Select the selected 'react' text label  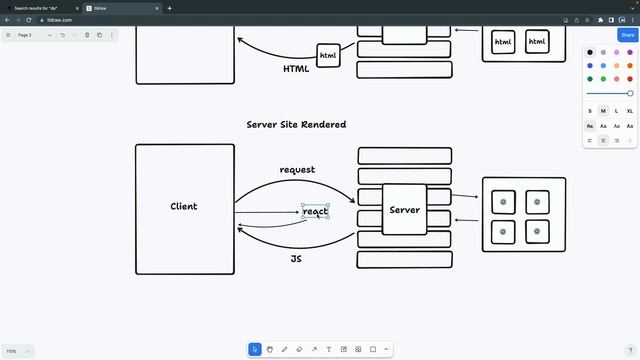pos(316,211)
